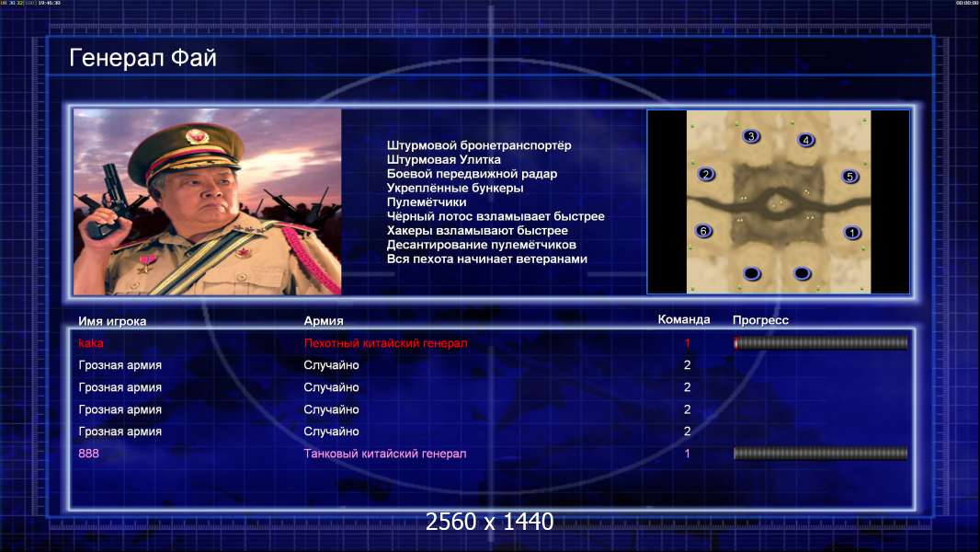
Task: Click team number 1 in kaka's row
Action: [687, 342]
